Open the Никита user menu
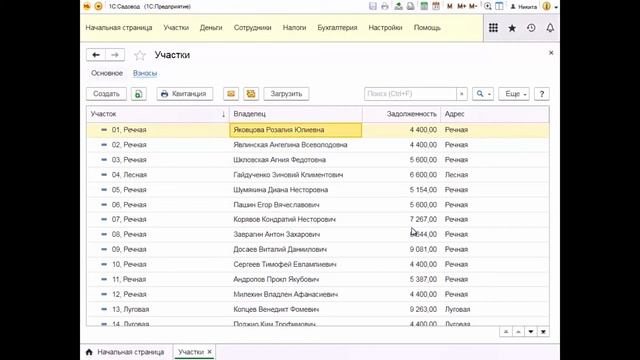 coord(524,7)
